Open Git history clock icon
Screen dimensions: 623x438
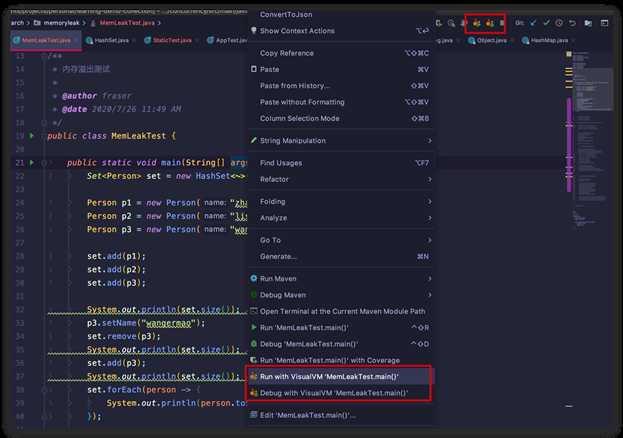coord(559,23)
